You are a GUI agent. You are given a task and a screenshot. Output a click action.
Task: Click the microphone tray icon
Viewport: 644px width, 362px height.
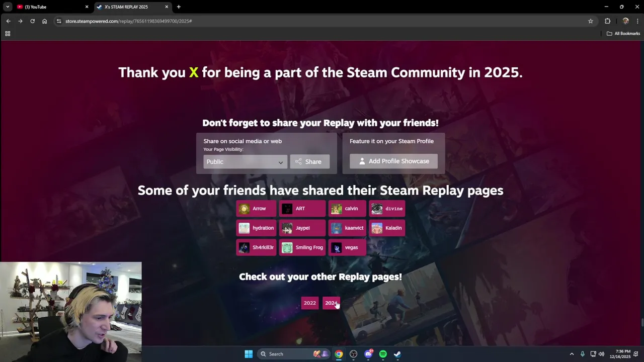point(583,354)
